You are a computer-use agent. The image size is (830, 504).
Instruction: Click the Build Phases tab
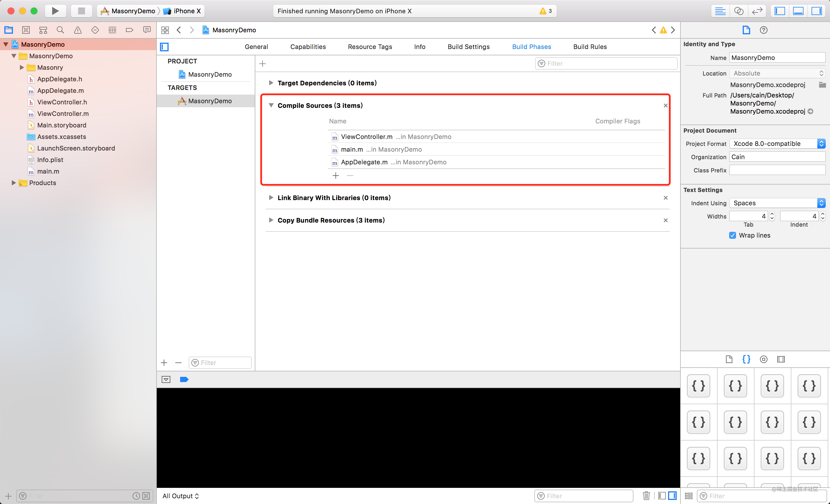coord(531,46)
